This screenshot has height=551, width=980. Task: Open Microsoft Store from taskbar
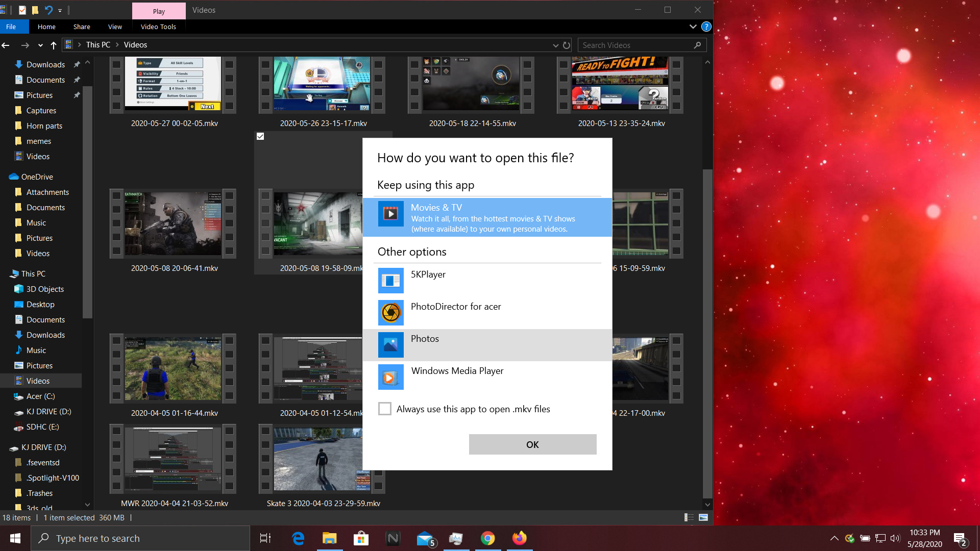click(361, 538)
